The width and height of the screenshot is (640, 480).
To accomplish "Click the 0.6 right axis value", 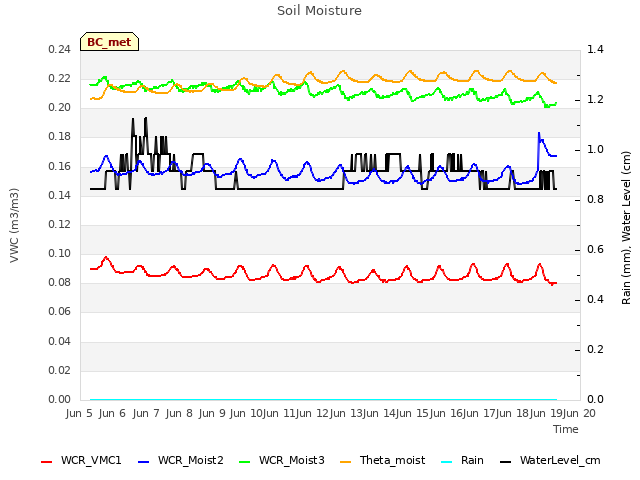I will pyautogui.click(x=595, y=249).
